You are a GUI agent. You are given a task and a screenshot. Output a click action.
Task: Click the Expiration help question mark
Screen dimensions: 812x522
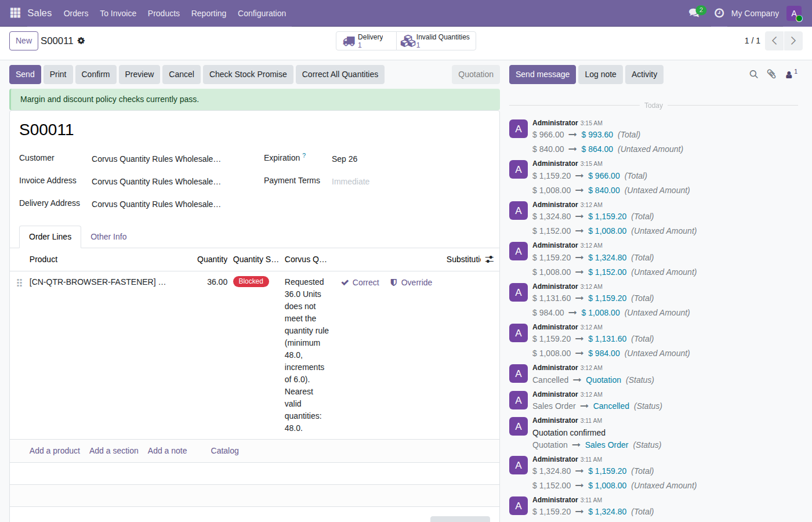tap(304, 155)
